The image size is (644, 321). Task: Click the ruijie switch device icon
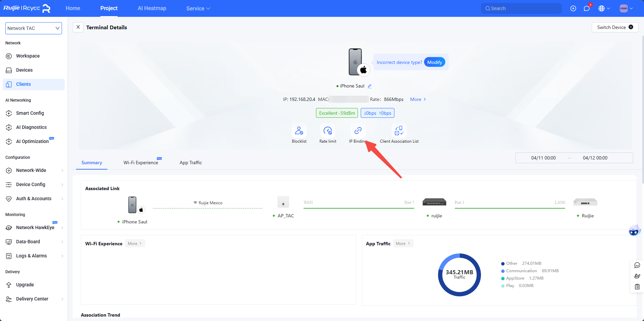tap(434, 202)
